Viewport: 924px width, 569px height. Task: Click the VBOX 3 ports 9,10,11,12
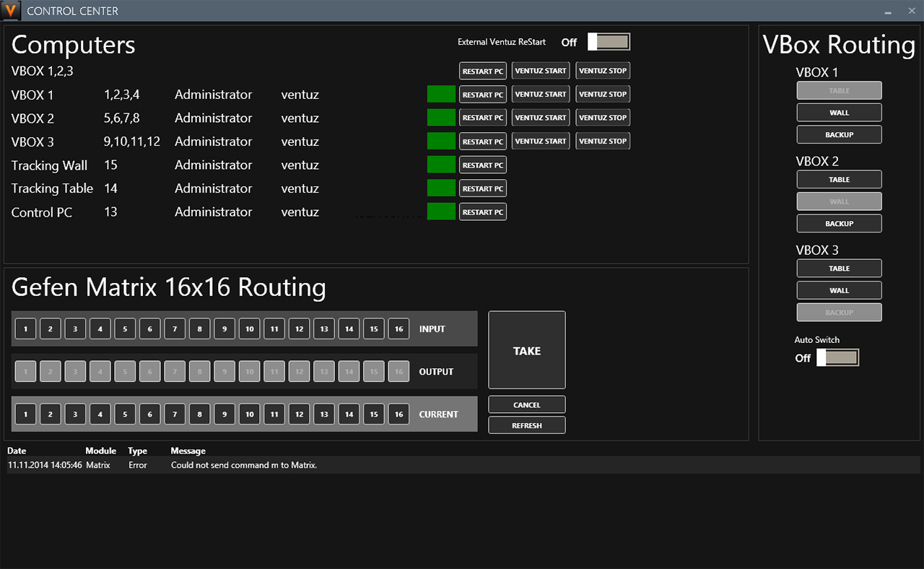[132, 142]
